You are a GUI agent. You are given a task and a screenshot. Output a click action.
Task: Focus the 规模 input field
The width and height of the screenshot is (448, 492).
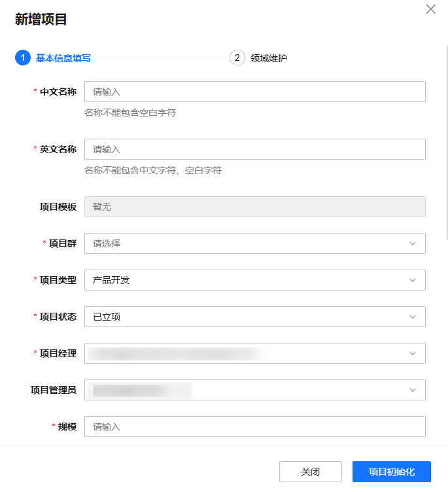255,427
